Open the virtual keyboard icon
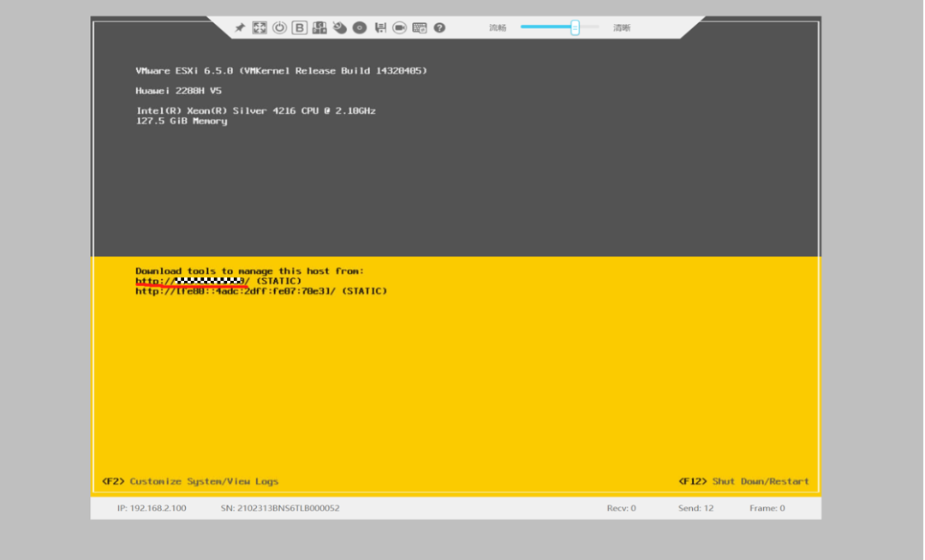Screen dimensions: 925x560 (x=420, y=27)
